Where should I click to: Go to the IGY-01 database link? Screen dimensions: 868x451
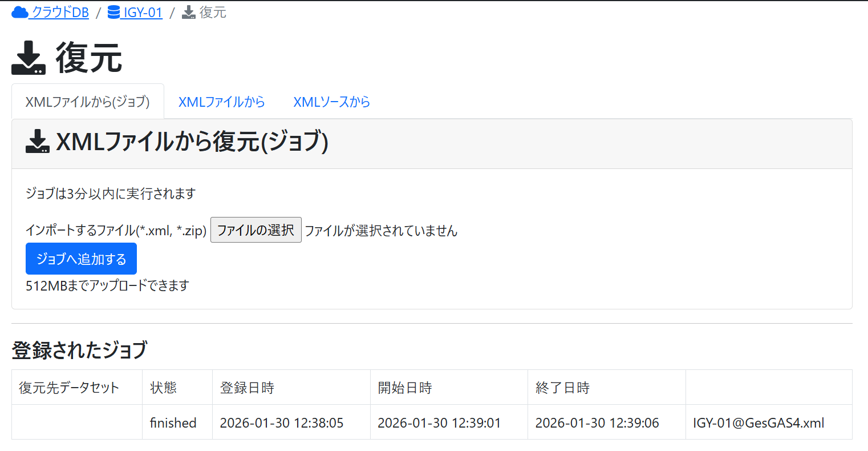pos(143,12)
